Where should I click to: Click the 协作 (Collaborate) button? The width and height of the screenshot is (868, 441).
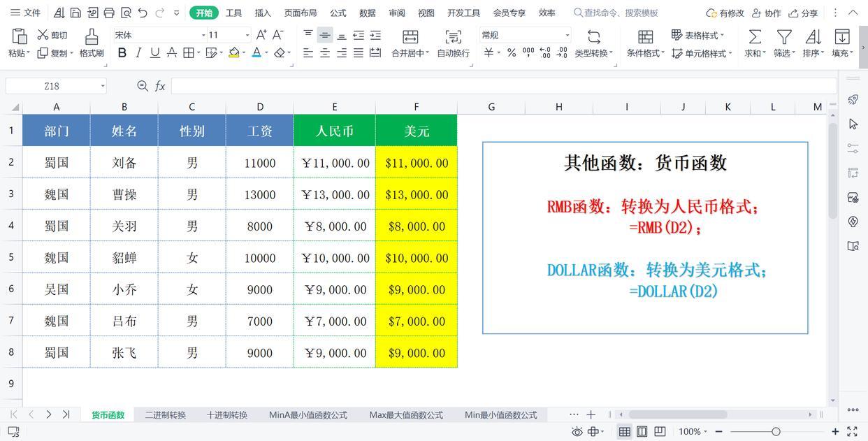(x=766, y=13)
